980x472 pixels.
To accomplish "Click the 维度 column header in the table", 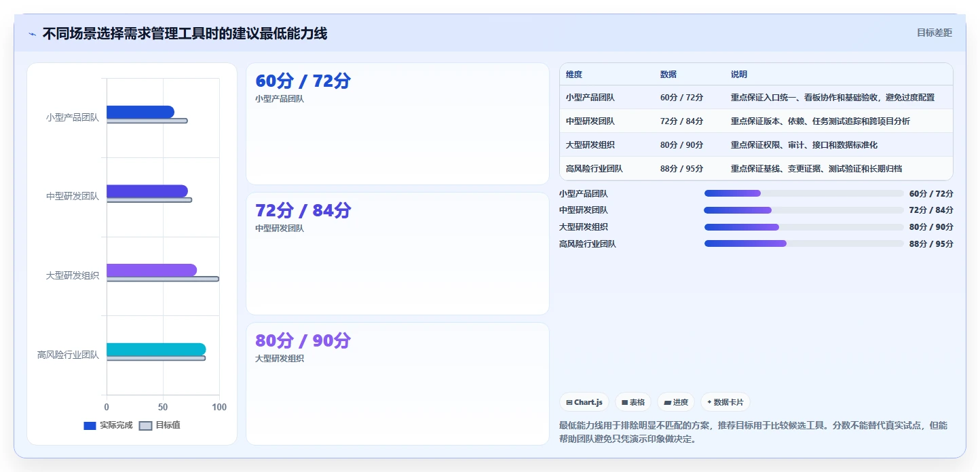I will coord(574,75).
